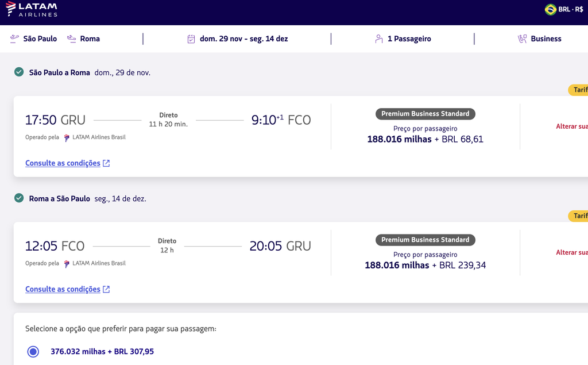Change dates dom. 29 nov - seg. 14 dez

(243, 39)
